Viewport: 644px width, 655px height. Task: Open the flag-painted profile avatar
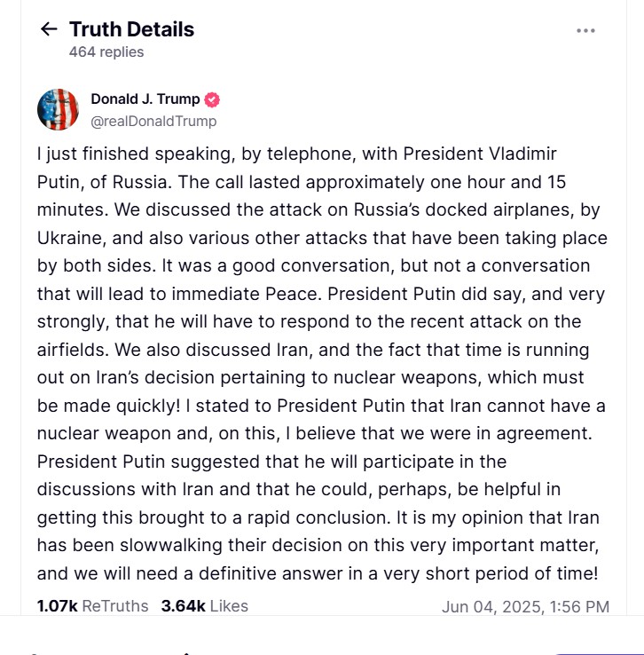[58, 109]
